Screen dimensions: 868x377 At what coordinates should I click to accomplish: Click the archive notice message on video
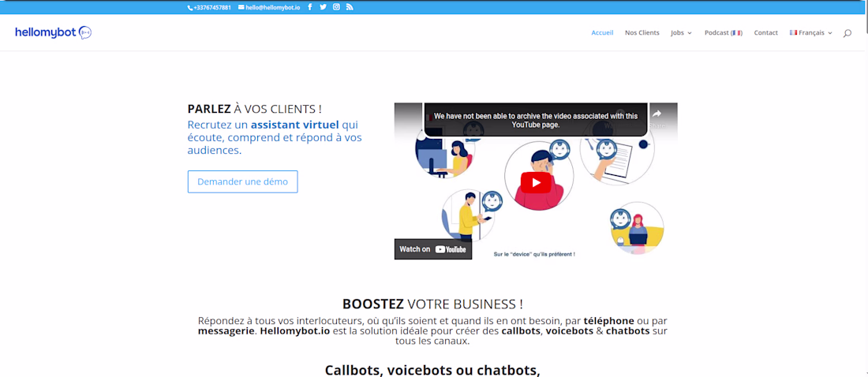[535, 120]
